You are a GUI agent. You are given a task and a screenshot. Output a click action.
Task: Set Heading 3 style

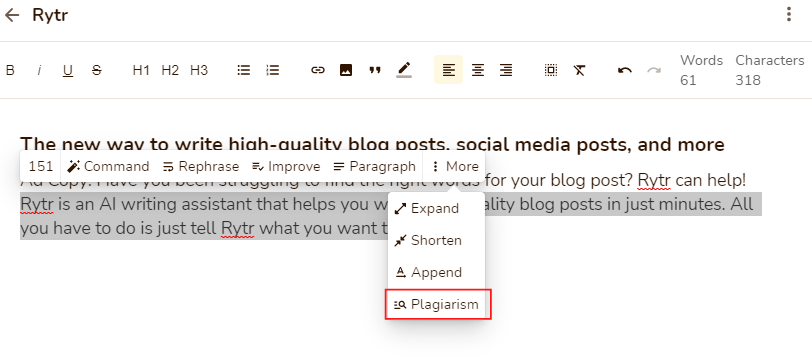tap(199, 70)
